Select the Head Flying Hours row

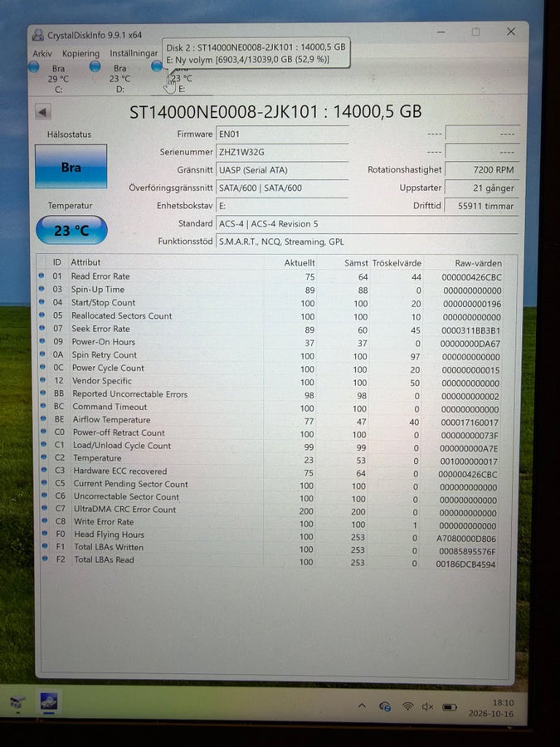coord(270,537)
